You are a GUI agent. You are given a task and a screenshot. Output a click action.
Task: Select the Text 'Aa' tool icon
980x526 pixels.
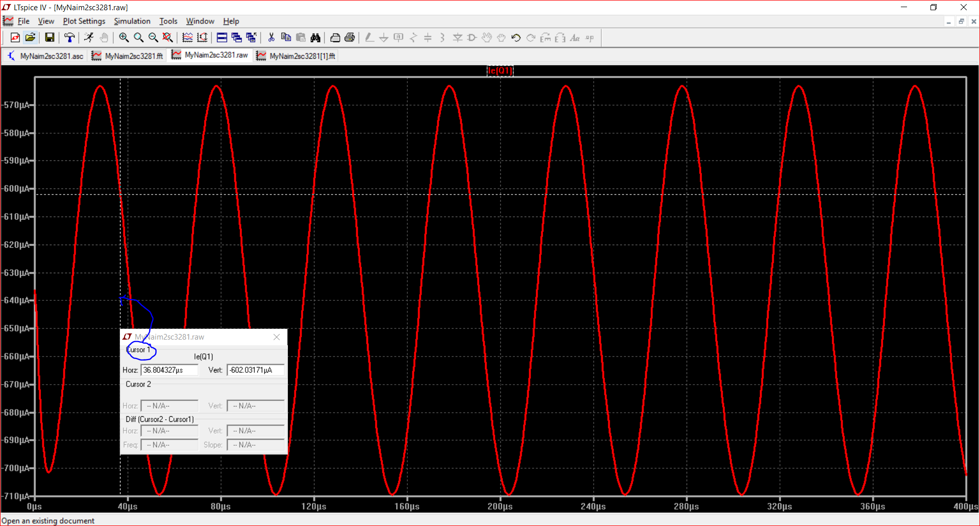pos(575,37)
